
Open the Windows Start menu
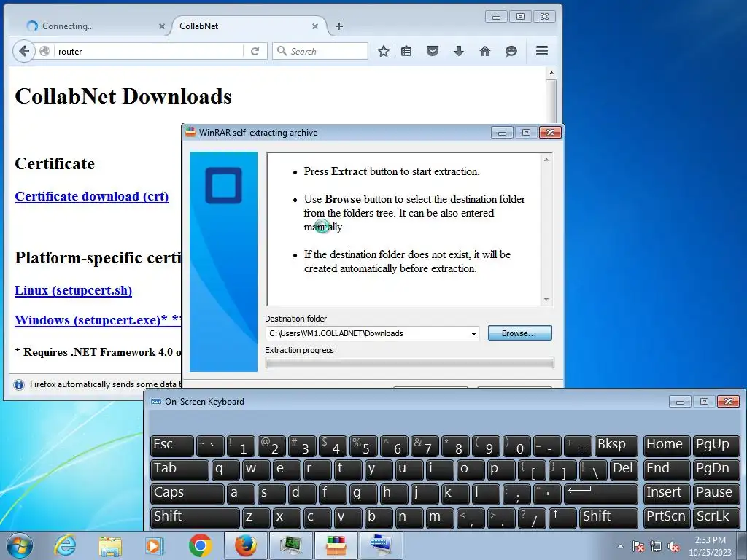pyautogui.click(x=20, y=545)
